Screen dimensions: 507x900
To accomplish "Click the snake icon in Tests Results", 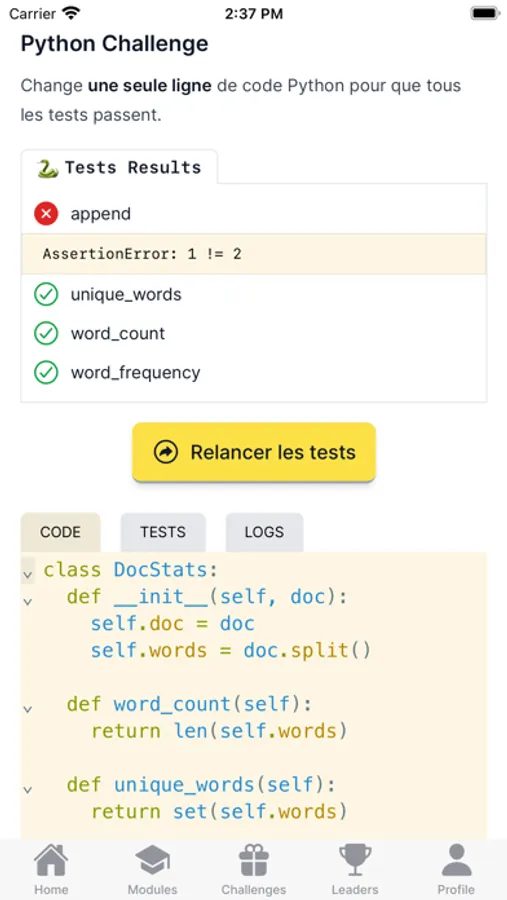I will coord(48,168).
